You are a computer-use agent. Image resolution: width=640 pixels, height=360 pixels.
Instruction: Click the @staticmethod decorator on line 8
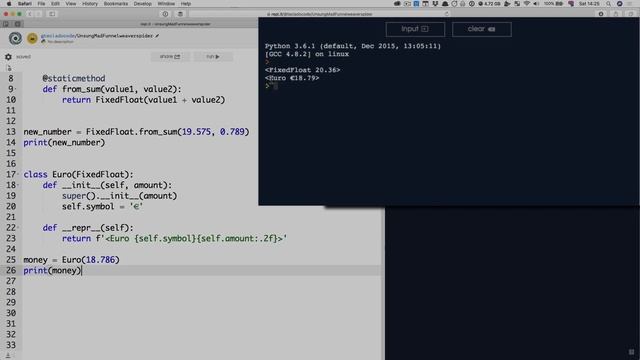point(74,78)
